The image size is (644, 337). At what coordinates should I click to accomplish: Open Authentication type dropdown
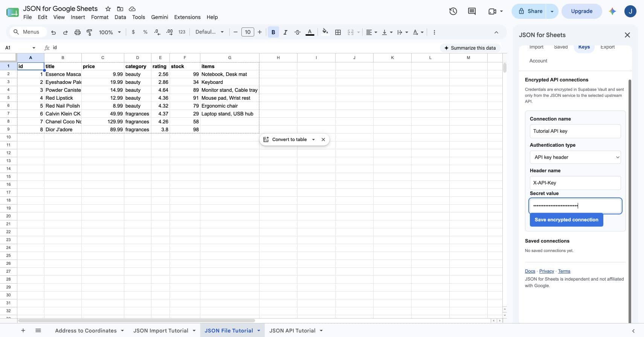575,157
